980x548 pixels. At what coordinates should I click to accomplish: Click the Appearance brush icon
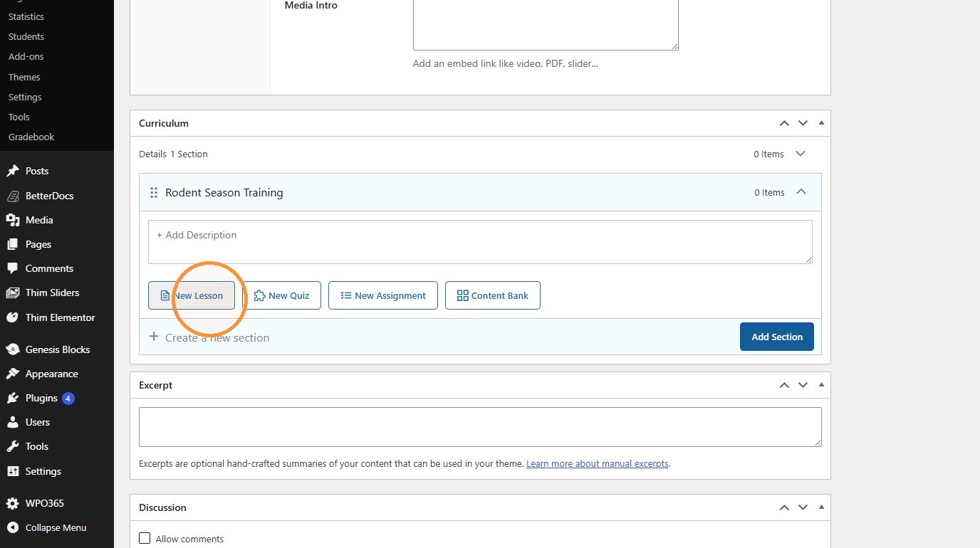(x=12, y=374)
